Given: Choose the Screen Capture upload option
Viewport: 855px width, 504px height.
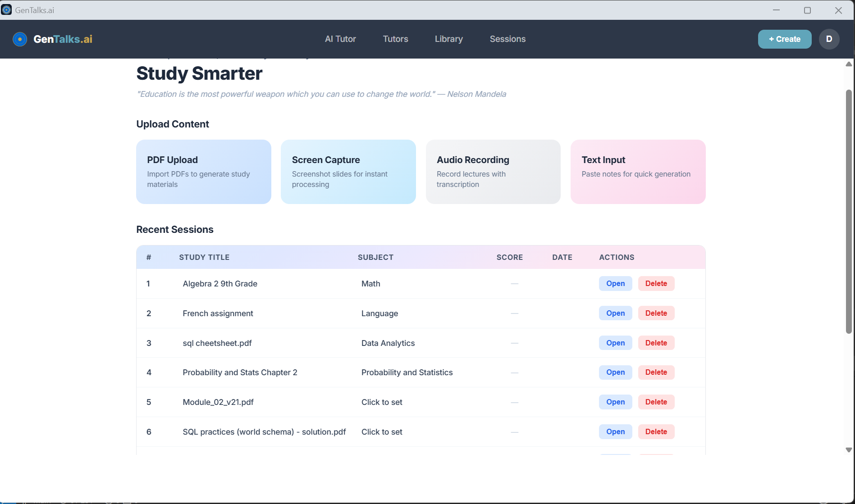Looking at the screenshot, I should click(348, 172).
